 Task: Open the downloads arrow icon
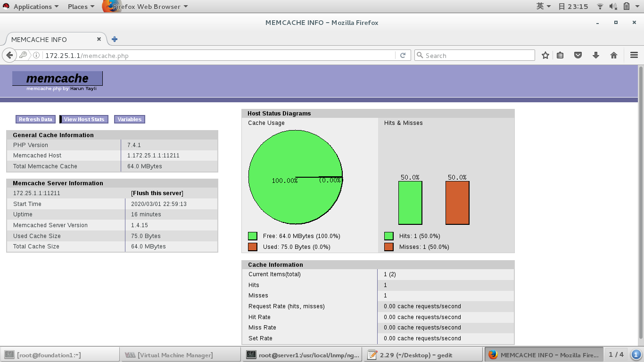(x=596, y=55)
